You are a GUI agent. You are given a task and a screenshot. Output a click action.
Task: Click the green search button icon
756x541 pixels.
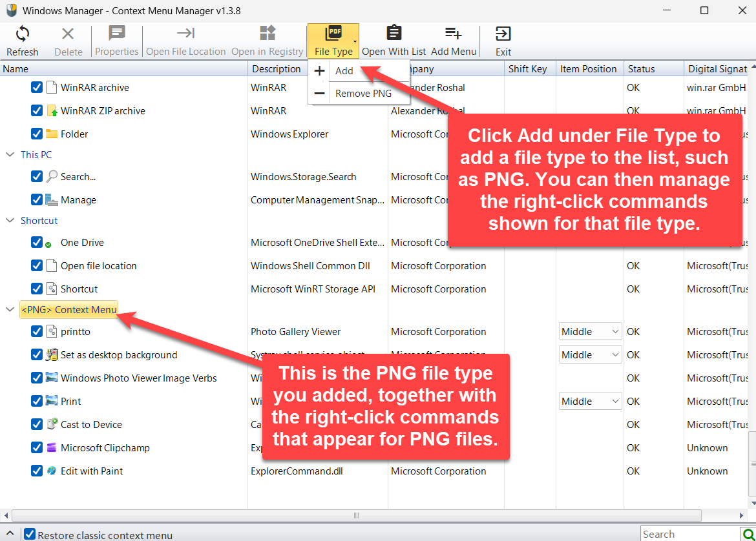[748, 535]
